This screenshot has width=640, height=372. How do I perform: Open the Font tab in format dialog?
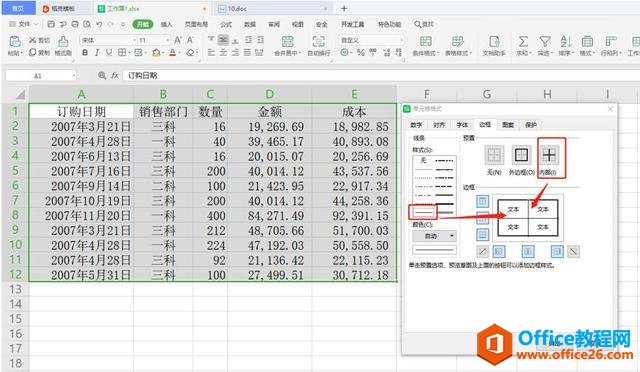click(462, 125)
